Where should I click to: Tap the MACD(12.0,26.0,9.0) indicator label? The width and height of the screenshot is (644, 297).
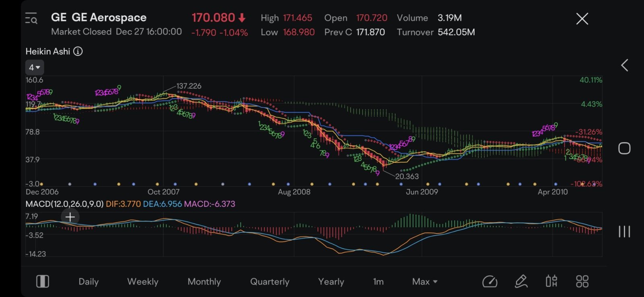64,204
